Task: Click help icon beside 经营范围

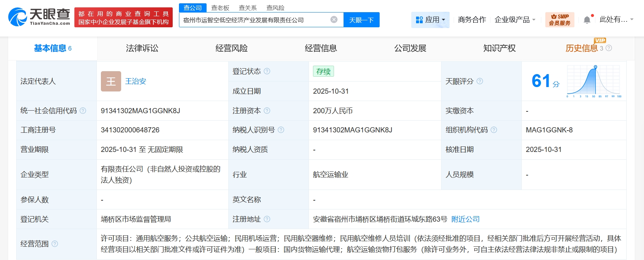Action: [x=55, y=244]
